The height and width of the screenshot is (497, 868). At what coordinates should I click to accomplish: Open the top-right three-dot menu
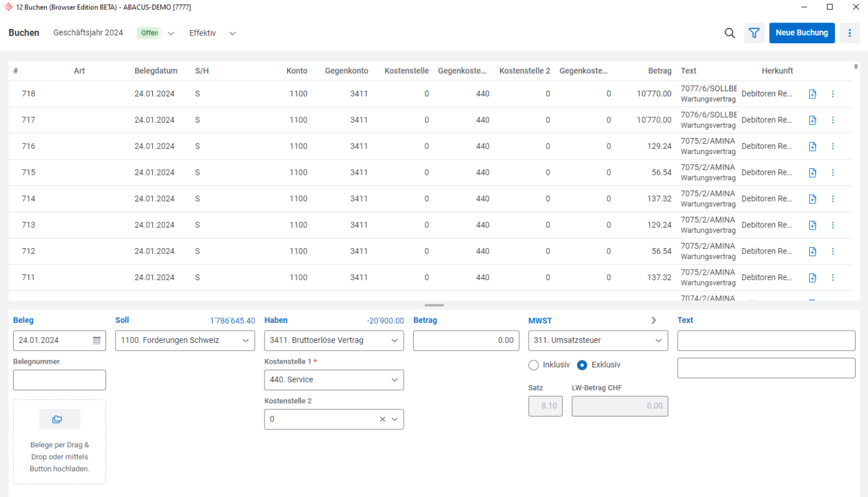[849, 33]
